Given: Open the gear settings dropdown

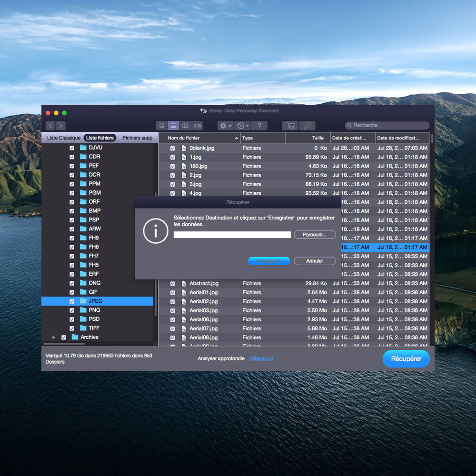Looking at the screenshot, I should [x=225, y=126].
